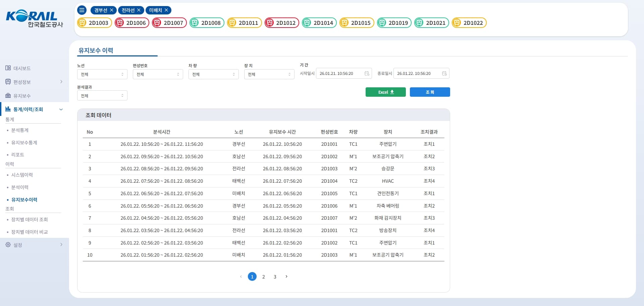This screenshot has width=644, height=306.
Task: Select the yellow train 2D1022 badge
Action: point(469,23)
